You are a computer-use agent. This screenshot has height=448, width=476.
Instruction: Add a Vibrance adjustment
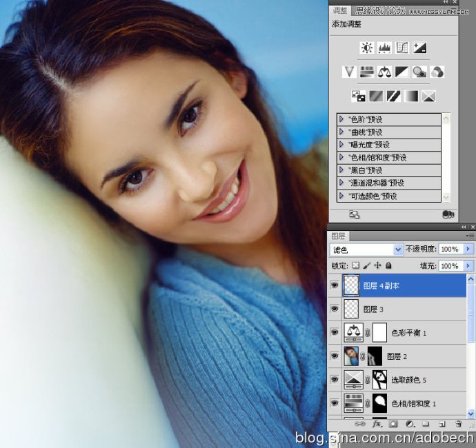349,72
